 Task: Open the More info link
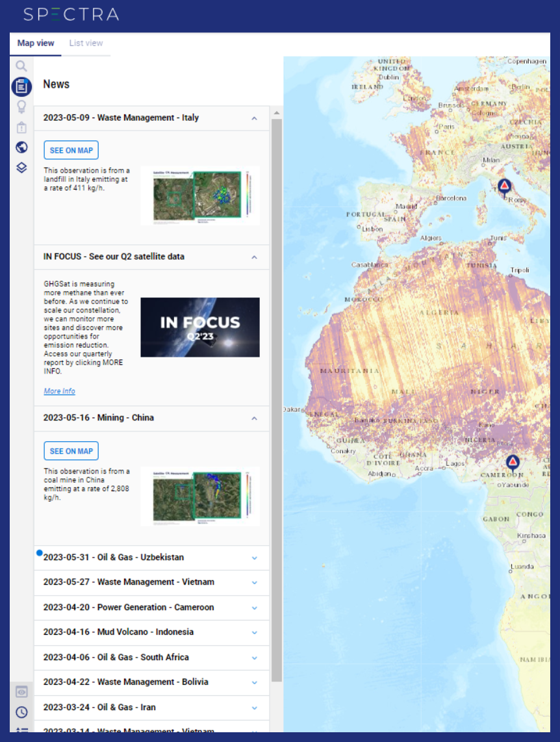point(59,391)
